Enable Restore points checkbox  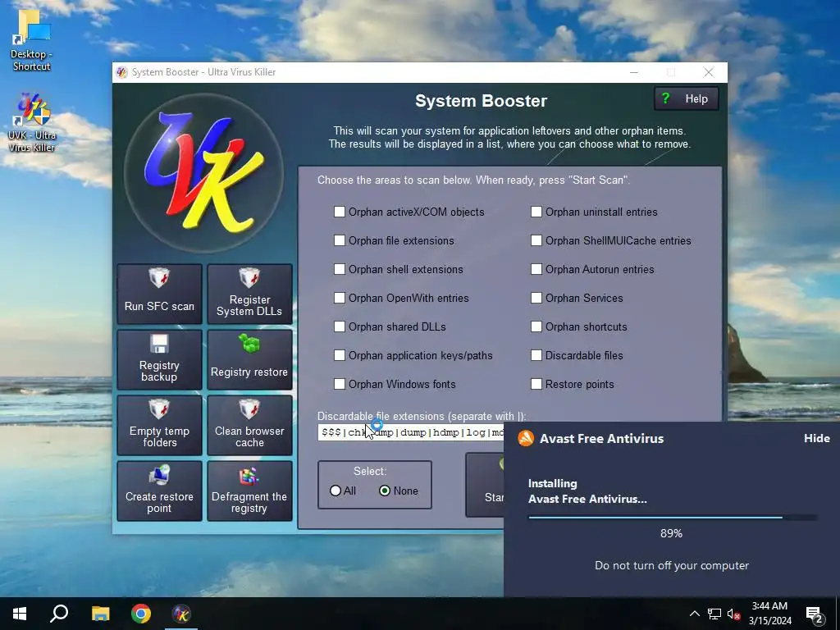(x=536, y=384)
